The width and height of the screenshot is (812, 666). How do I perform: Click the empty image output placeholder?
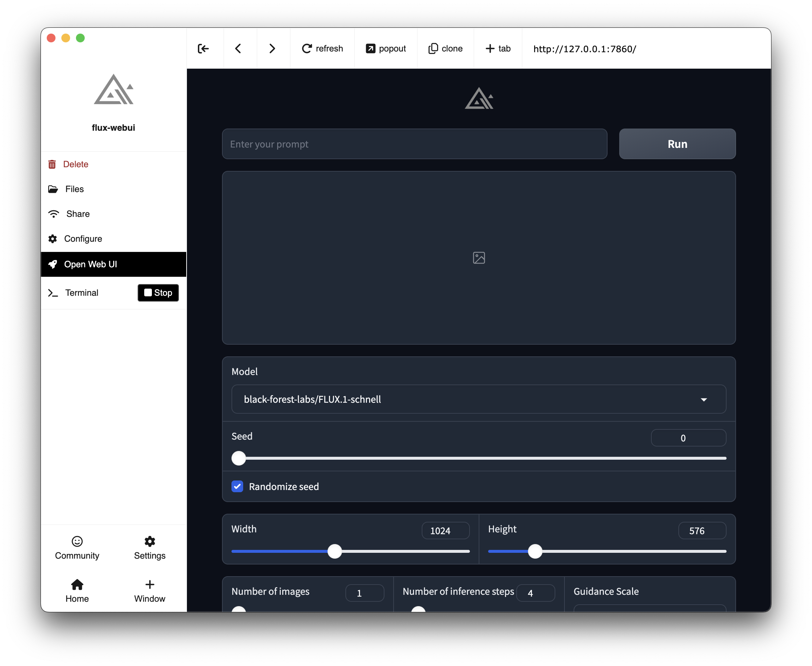click(x=478, y=258)
